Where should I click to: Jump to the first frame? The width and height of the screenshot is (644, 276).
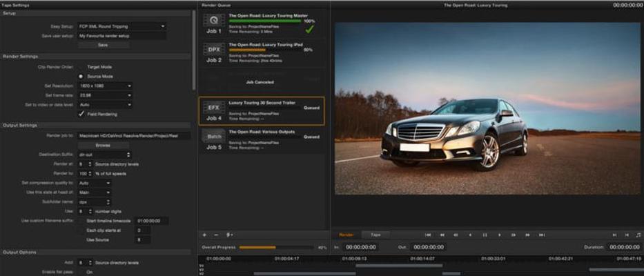[427, 235]
